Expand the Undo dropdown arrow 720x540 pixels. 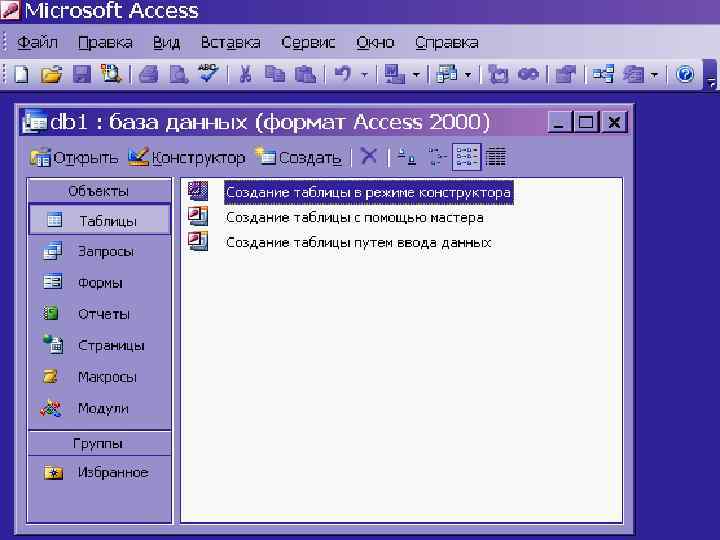coord(364,75)
